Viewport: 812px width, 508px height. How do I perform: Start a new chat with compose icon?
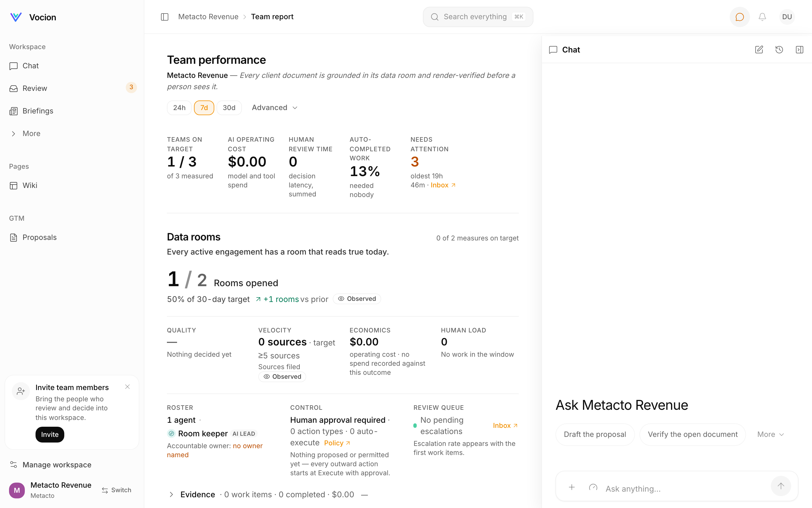pos(759,50)
